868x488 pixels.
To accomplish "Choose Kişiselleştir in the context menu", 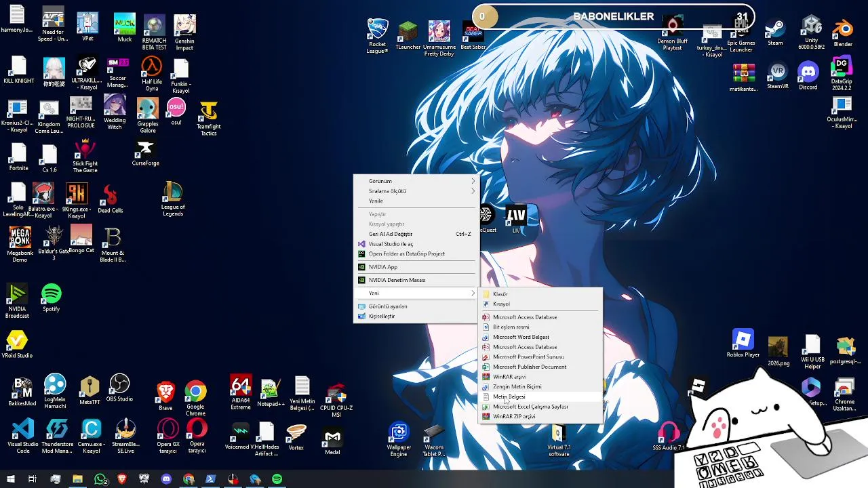I will [x=416, y=316].
